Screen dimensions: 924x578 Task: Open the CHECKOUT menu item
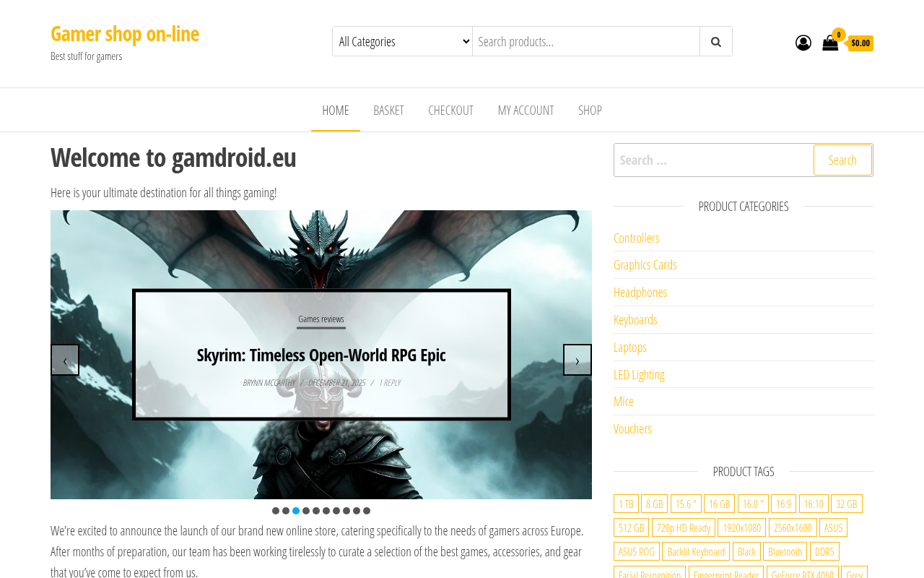click(x=450, y=110)
